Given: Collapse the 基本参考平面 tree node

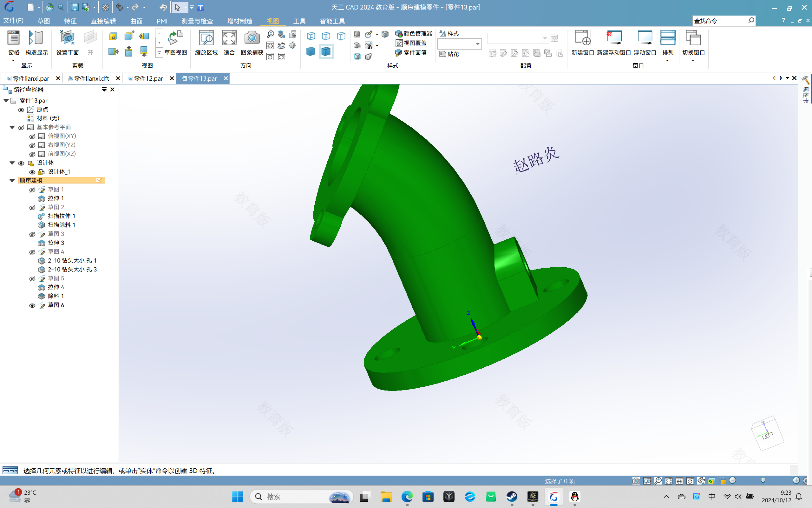Looking at the screenshot, I should click(x=12, y=127).
